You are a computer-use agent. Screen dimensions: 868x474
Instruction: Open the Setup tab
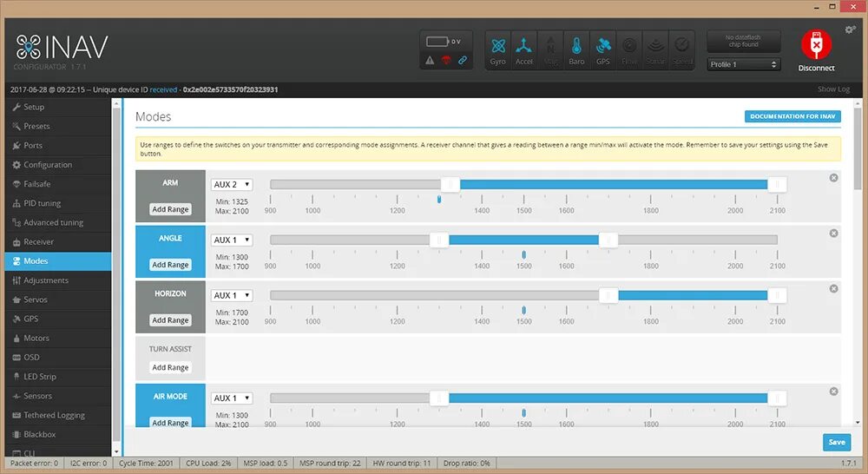[x=58, y=107]
